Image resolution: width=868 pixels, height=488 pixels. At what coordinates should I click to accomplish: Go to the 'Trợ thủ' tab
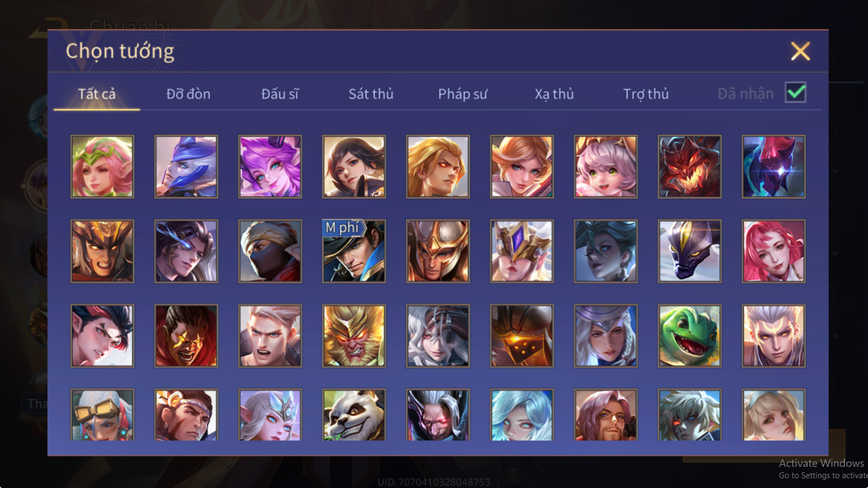pos(646,94)
